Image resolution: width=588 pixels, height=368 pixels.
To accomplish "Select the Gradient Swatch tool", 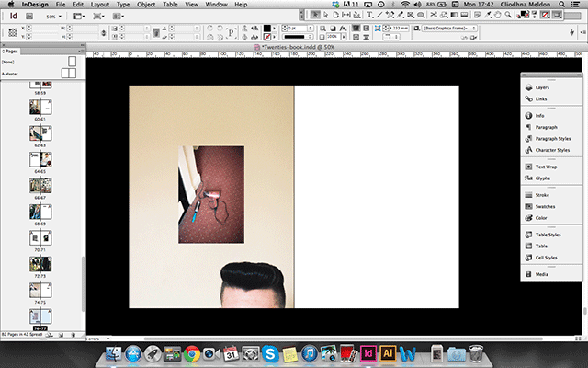I will click(454, 15).
